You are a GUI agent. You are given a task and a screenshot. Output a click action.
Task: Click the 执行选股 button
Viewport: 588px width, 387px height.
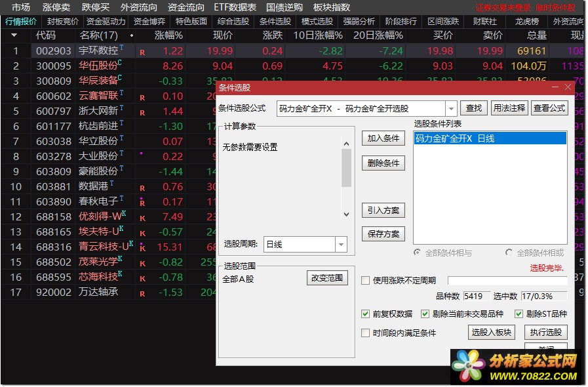click(545, 332)
